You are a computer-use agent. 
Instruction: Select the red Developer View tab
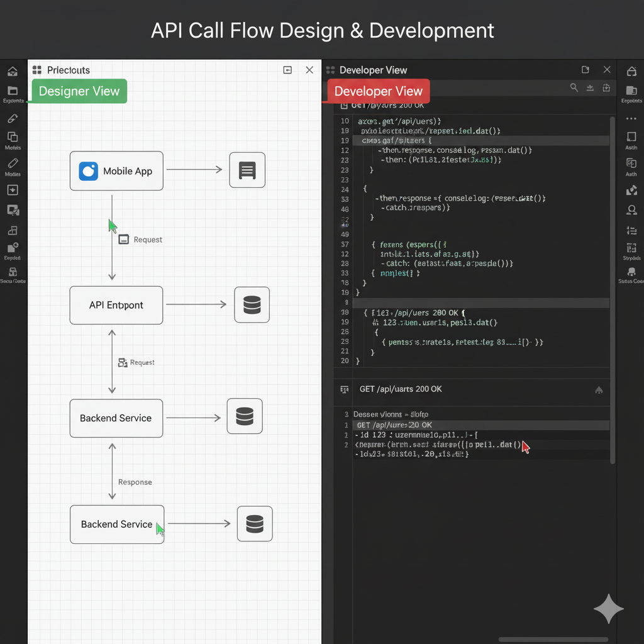(379, 91)
